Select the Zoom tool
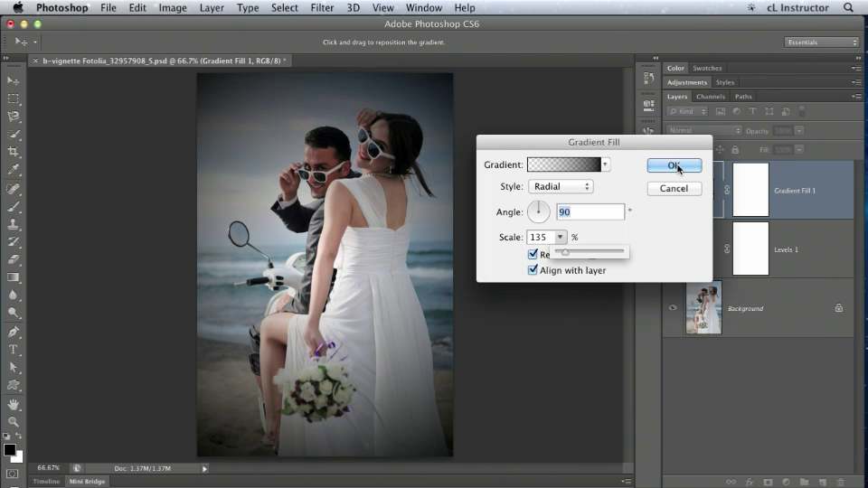Screen dimensions: 868x488 click(14, 422)
